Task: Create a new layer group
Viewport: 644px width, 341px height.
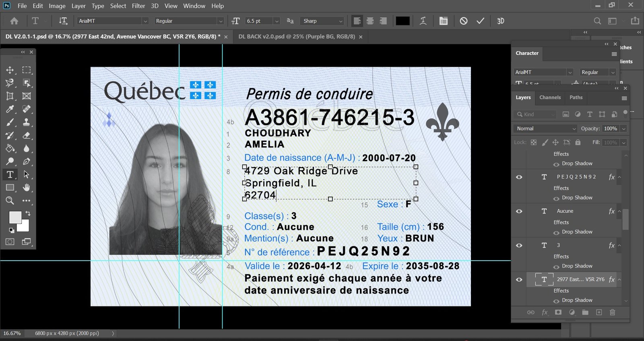Action: coord(585,312)
